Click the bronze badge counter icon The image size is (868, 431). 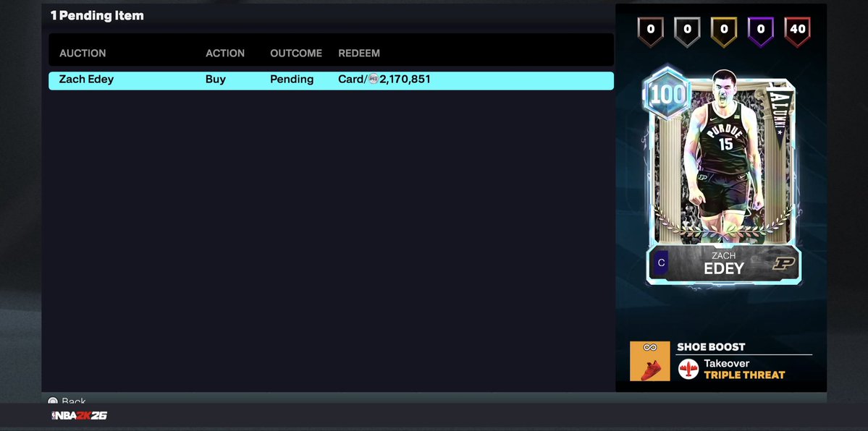[650, 31]
